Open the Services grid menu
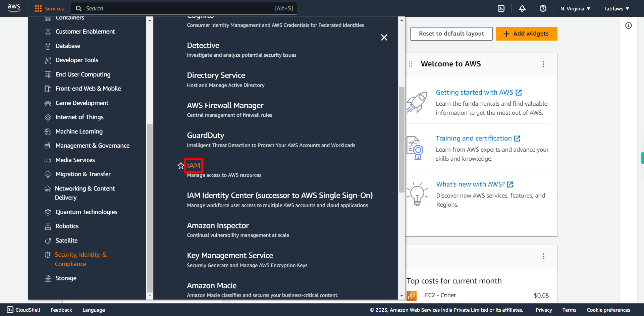 (x=49, y=8)
